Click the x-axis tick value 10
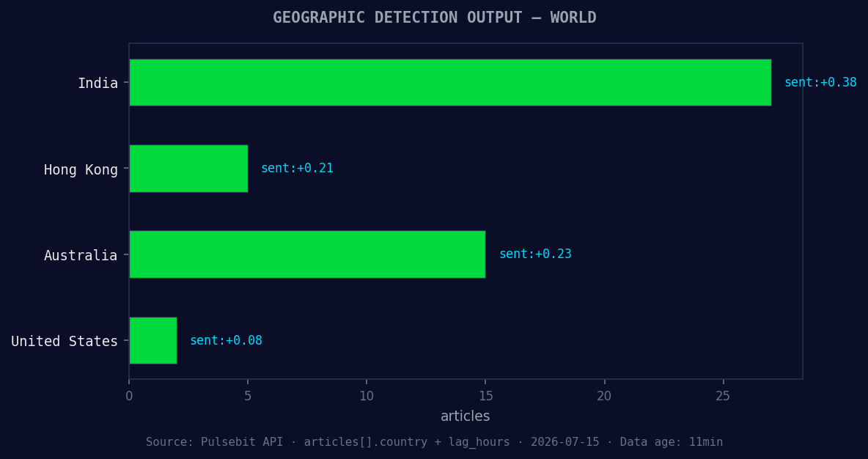The height and width of the screenshot is (459, 868). pos(367,396)
